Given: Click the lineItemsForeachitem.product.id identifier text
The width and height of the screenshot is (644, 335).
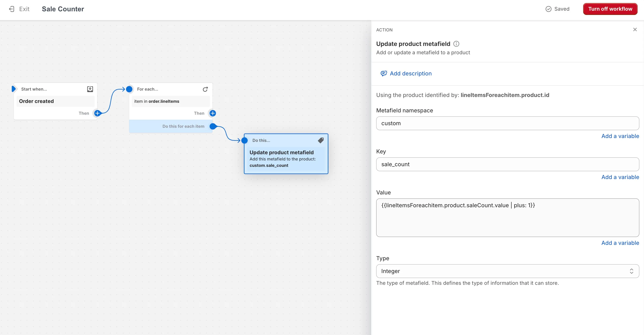Looking at the screenshot, I should pyautogui.click(x=505, y=95).
